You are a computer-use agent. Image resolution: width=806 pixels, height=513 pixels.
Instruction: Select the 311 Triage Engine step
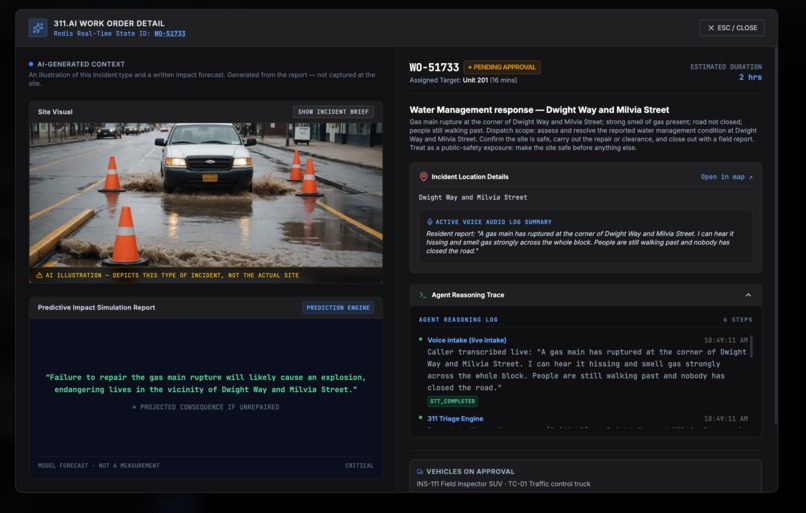pos(455,418)
